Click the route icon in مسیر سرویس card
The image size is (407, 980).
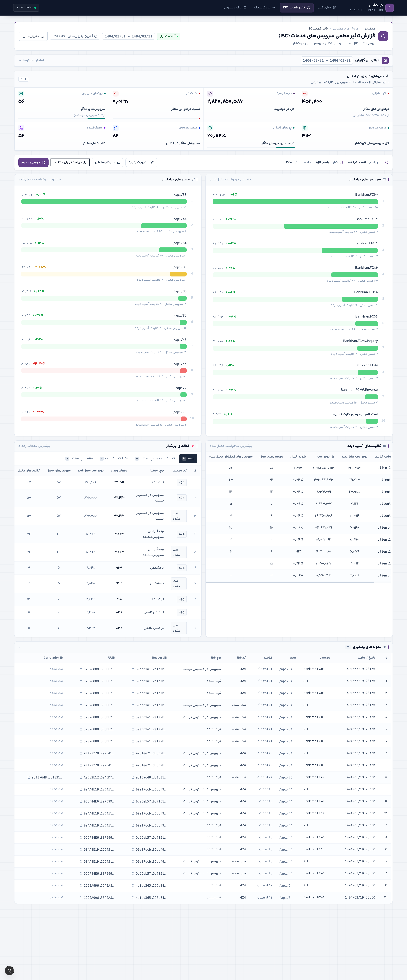pos(116,128)
